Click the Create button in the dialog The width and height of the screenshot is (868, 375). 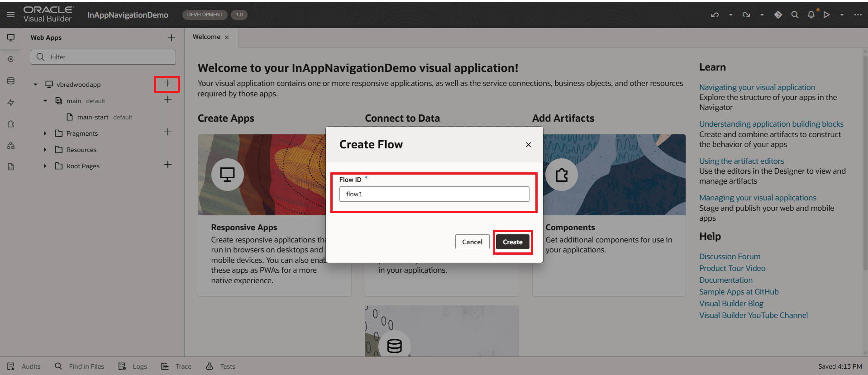click(512, 242)
